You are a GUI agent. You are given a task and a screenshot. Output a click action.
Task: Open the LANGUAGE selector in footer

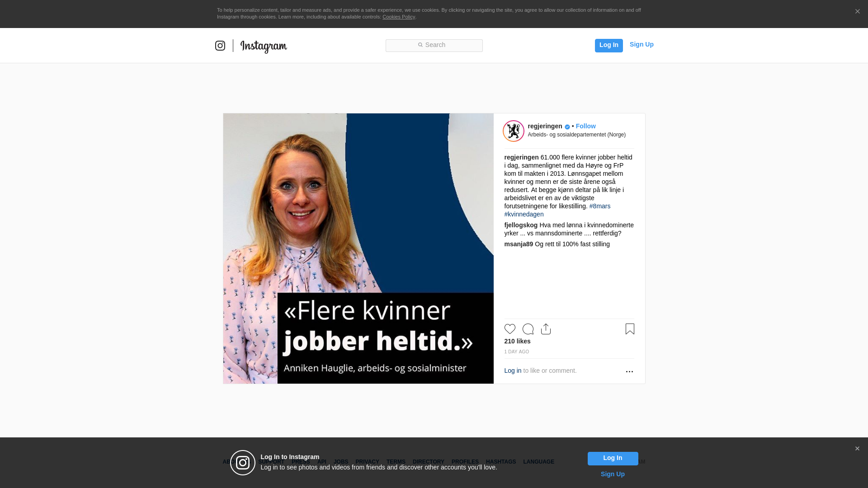pyautogui.click(x=538, y=462)
